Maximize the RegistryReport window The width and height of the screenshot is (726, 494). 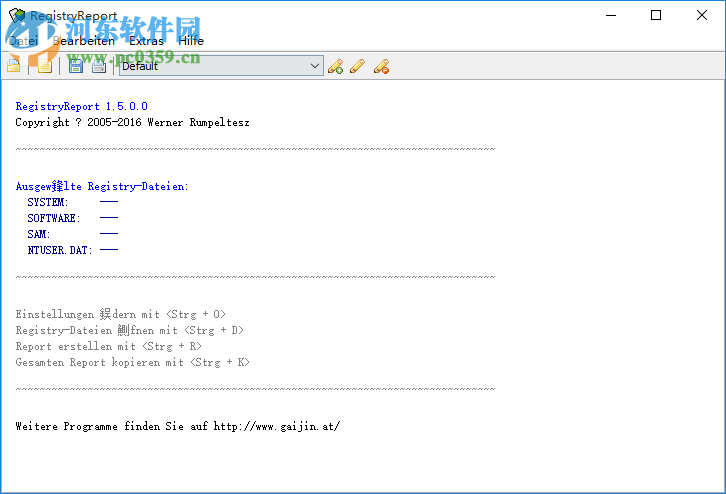(656, 15)
